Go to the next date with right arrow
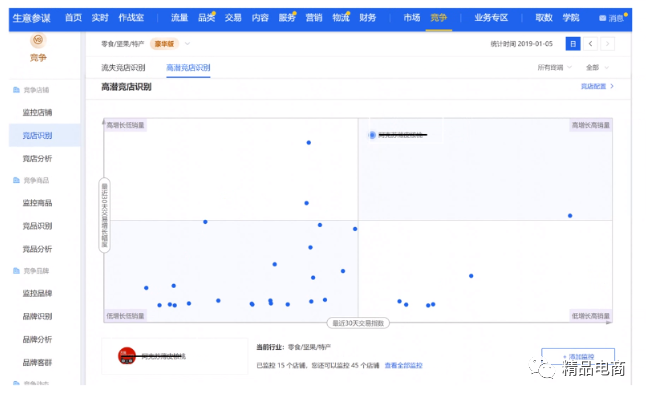This screenshot has height=397, width=646. point(607,44)
